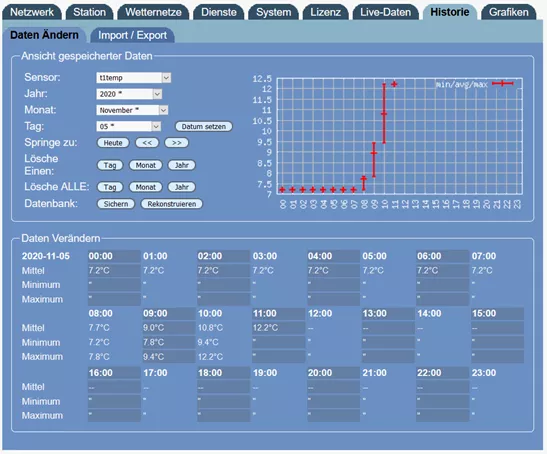
Task: Click the 00:00 Maximum field
Action: click(x=114, y=299)
